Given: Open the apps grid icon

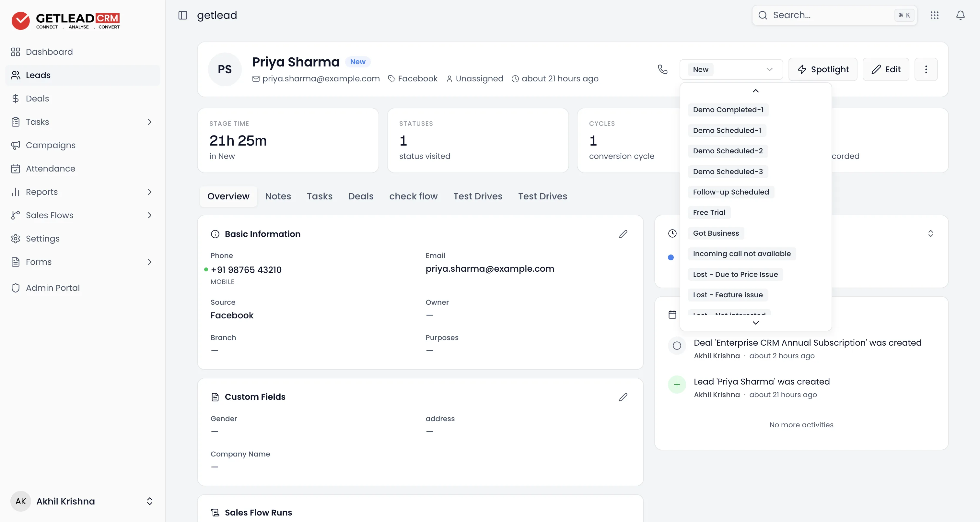Looking at the screenshot, I should click(x=934, y=15).
